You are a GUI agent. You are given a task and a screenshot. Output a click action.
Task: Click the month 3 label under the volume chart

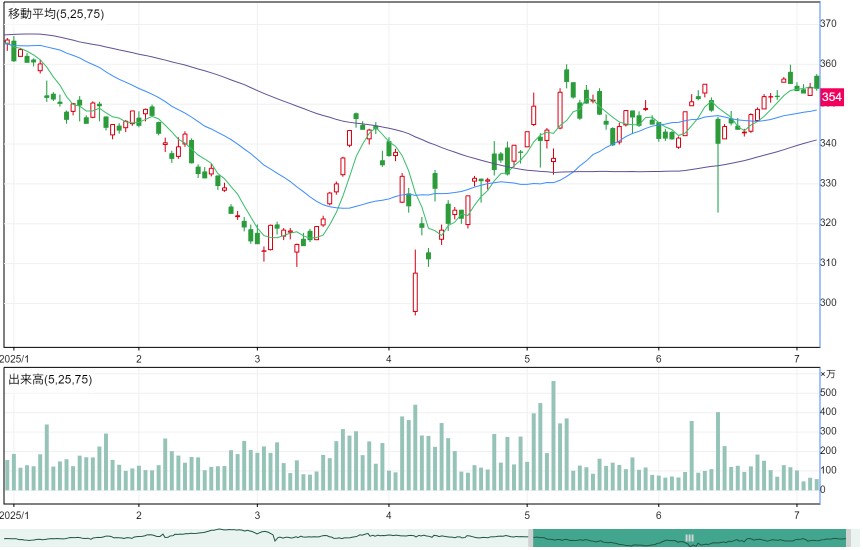click(x=257, y=515)
